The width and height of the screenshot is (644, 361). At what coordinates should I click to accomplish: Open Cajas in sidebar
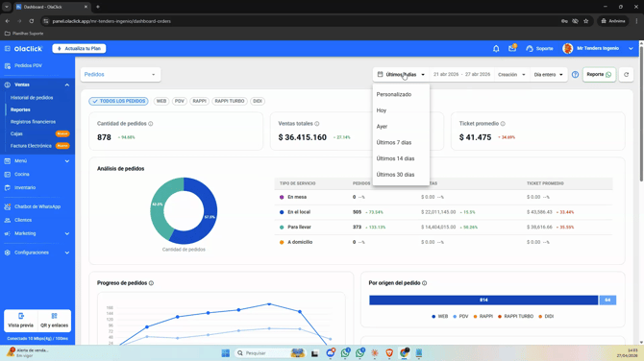pyautogui.click(x=16, y=133)
